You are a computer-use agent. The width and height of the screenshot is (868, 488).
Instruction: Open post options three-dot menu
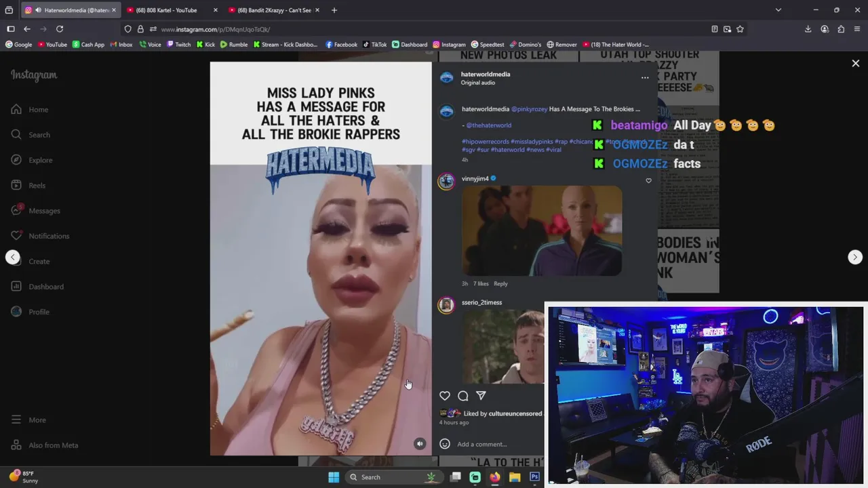[645, 78]
